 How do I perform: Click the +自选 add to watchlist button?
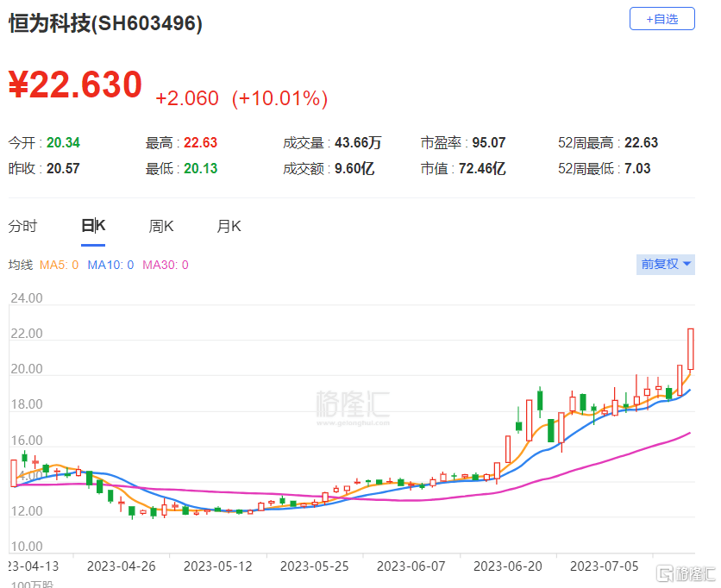(x=661, y=18)
